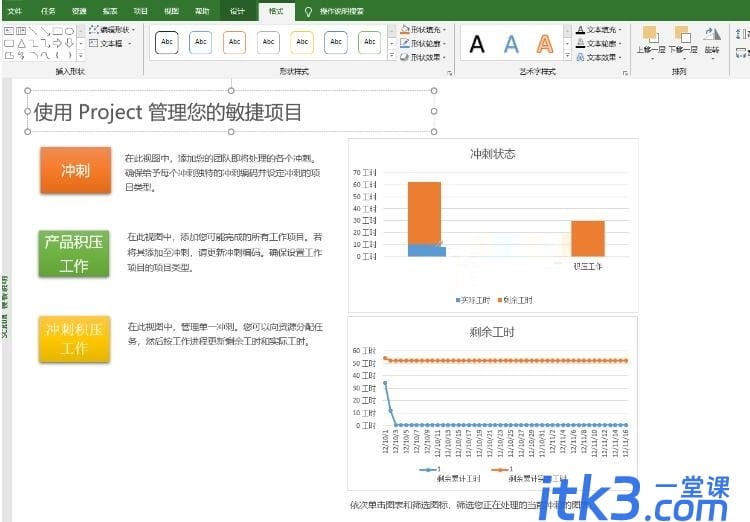
Task: Click the tall orange bar in 冲刺状态 chart
Action: [x=424, y=213]
